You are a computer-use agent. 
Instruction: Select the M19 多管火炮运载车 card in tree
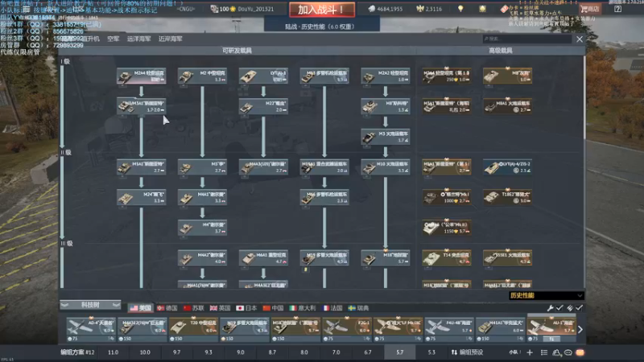(324, 258)
